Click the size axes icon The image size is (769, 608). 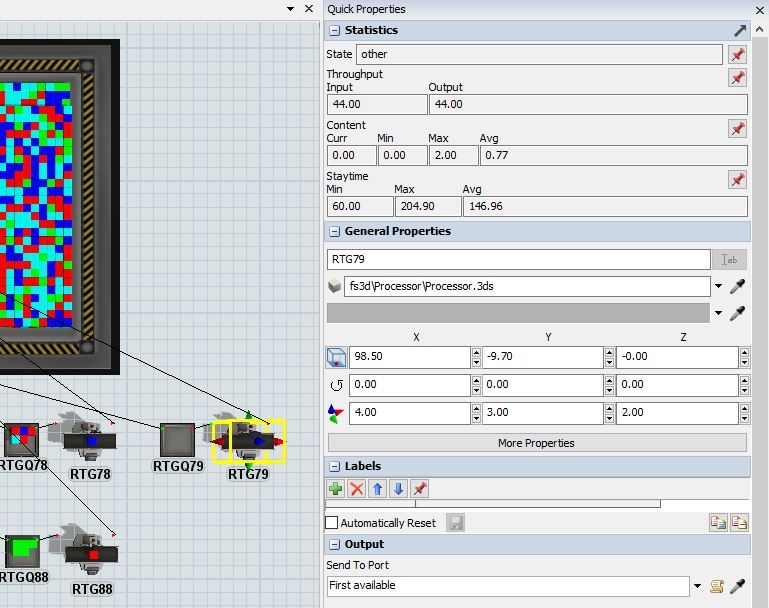click(x=335, y=413)
